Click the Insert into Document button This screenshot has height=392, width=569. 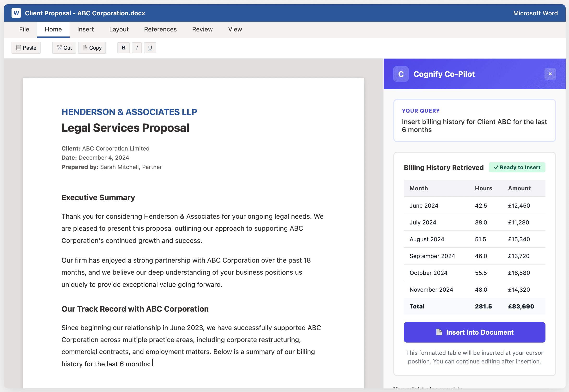[474, 332]
